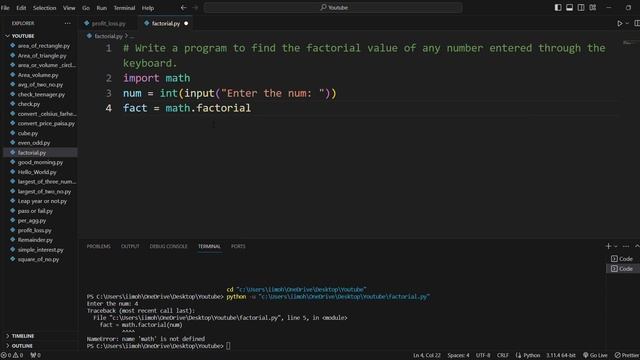Expand the TIMELINE section

(x=23, y=336)
